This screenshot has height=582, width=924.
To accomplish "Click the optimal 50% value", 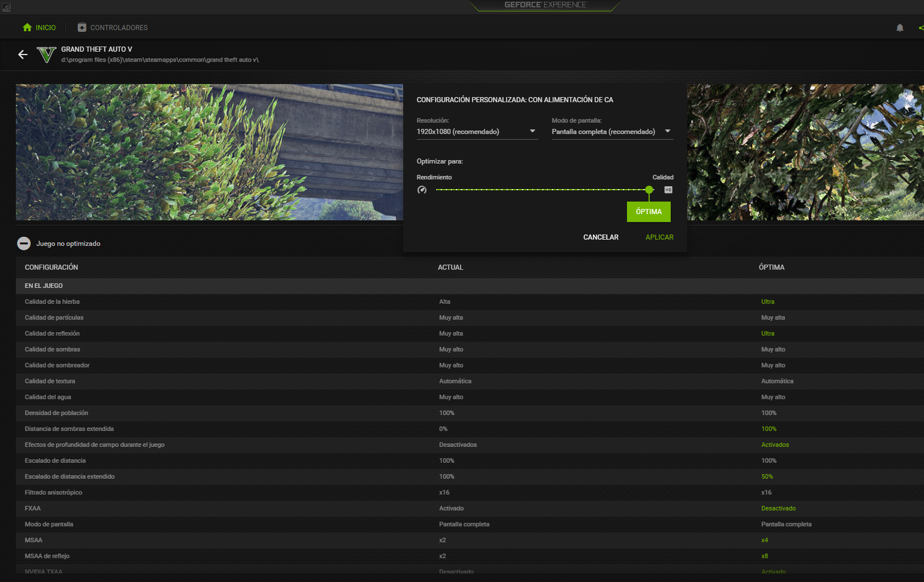I will (x=767, y=476).
